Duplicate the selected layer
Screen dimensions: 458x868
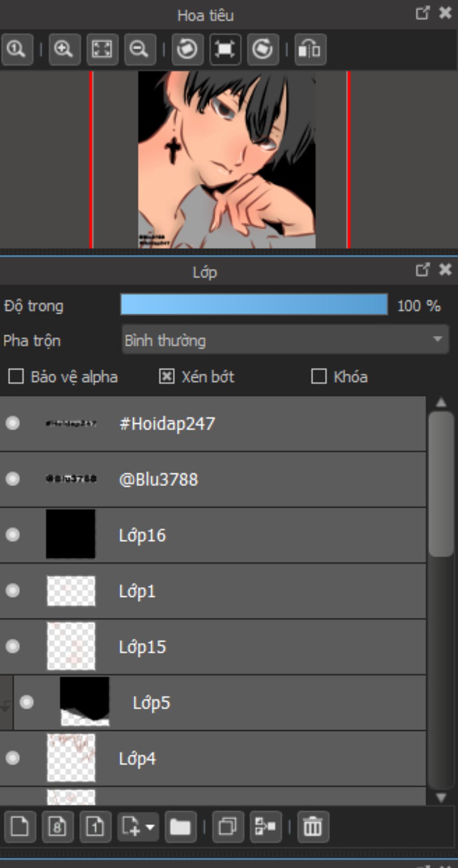(228, 826)
